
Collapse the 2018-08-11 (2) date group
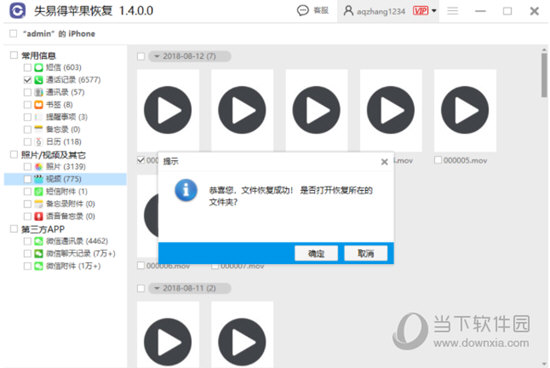point(157,288)
